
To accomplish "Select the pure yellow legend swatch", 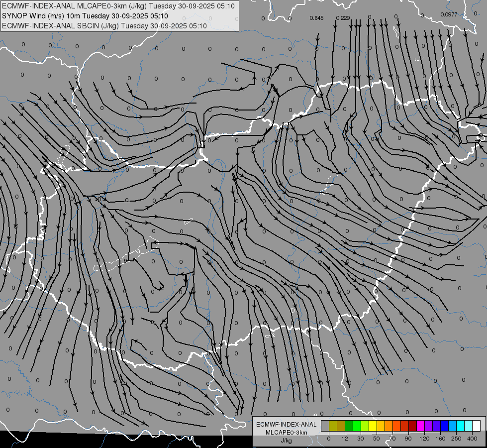I will coord(373,426).
